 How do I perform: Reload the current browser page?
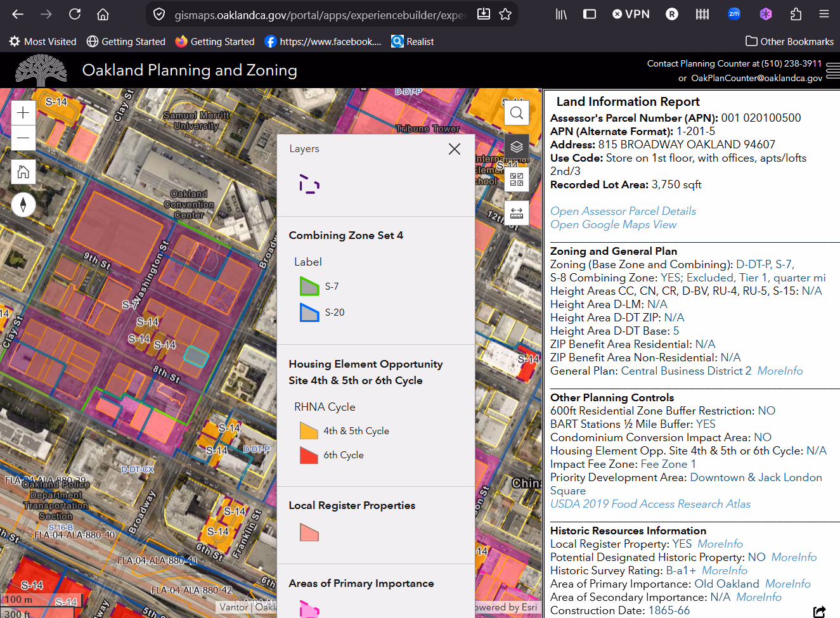coord(75,14)
